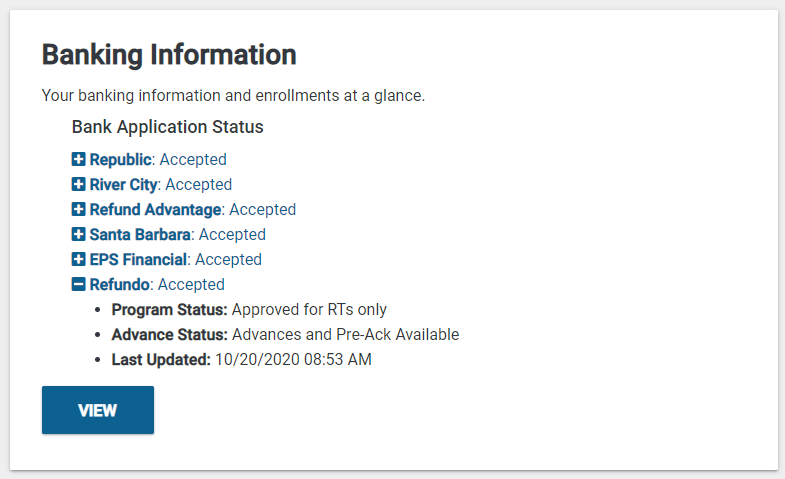The height and width of the screenshot is (479, 785).
Task: Click the EPS Financial bank label
Action: click(x=138, y=259)
